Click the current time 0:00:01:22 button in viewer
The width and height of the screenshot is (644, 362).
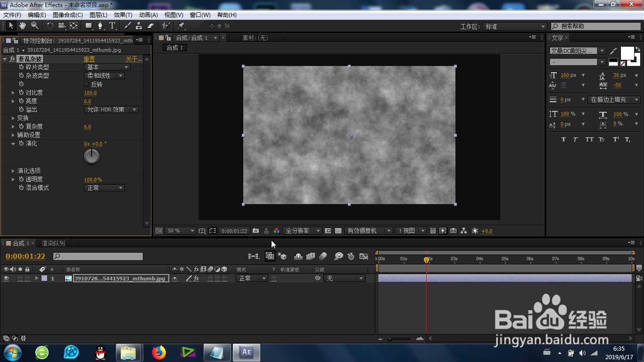coord(234,230)
